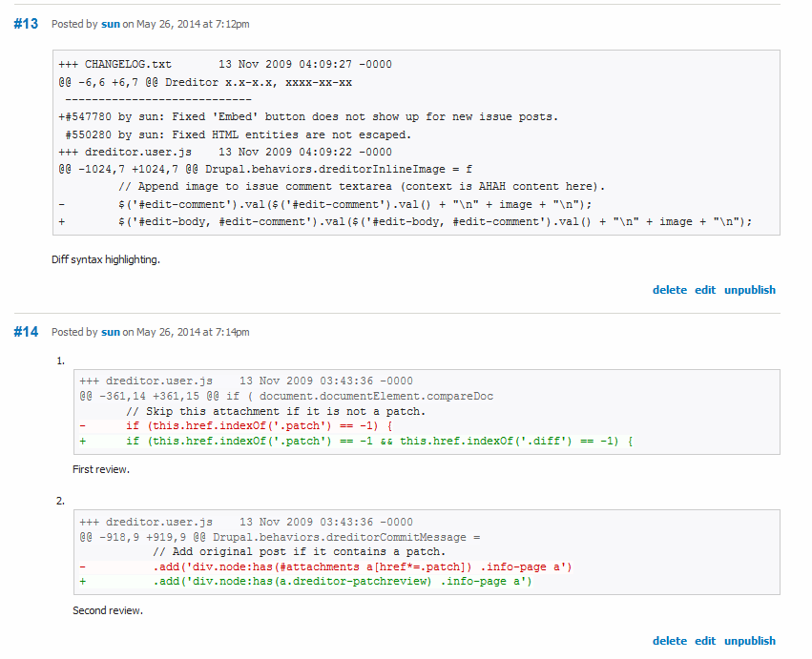
Task: Click the 'May 26, 2014 at 7:12pm' timestamp
Action: (x=193, y=24)
